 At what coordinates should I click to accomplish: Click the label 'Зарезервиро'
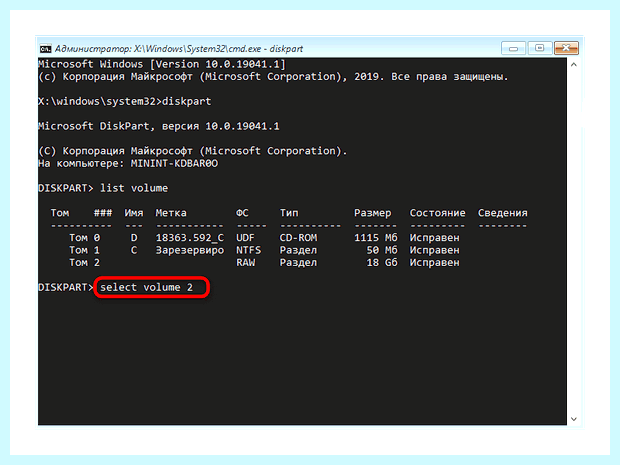point(189,250)
